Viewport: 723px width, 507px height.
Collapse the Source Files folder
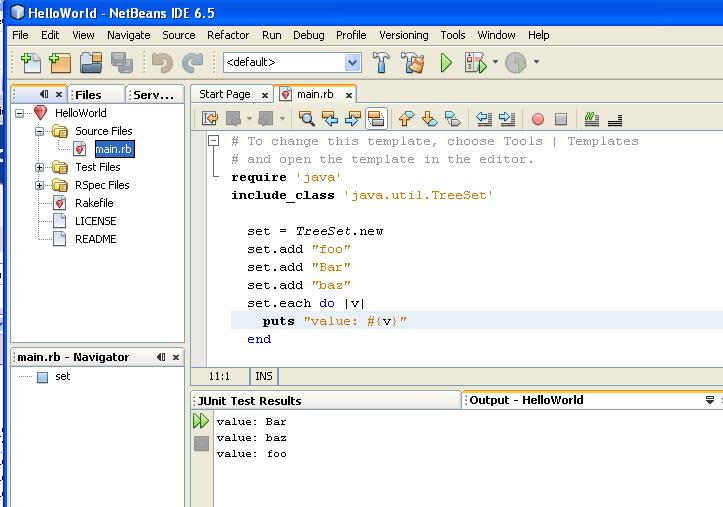coord(40,131)
